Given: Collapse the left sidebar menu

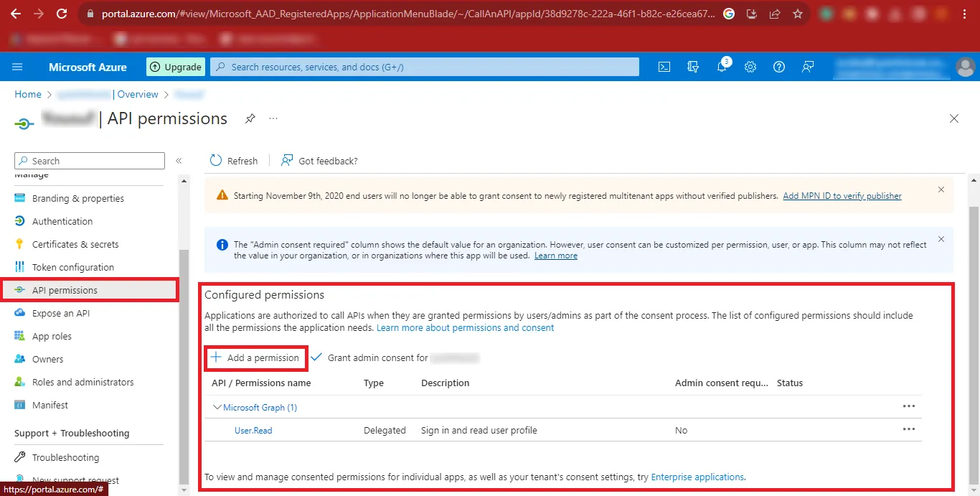Looking at the screenshot, I should (x=179, y=161).
